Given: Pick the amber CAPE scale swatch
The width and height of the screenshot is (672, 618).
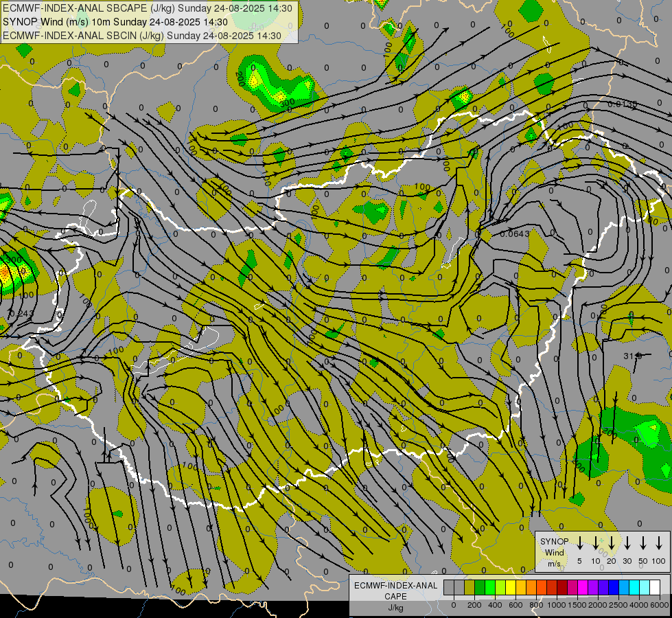Looking at the screenshot, I should click(x=521, y=588).
